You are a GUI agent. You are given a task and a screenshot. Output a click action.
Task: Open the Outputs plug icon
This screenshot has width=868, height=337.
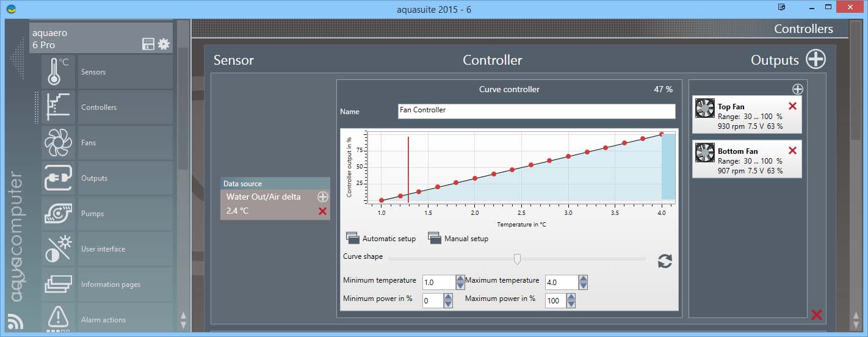[x=58, y=178]
